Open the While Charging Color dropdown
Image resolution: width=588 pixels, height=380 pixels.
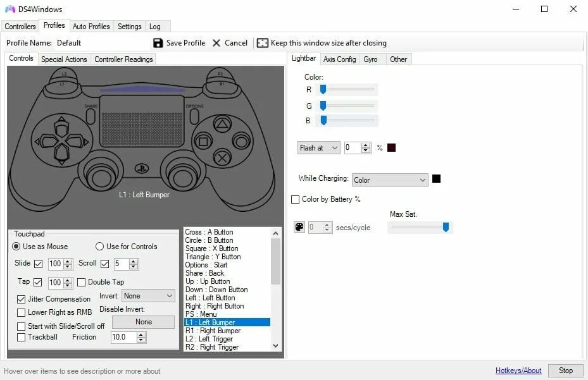(390, 180)
